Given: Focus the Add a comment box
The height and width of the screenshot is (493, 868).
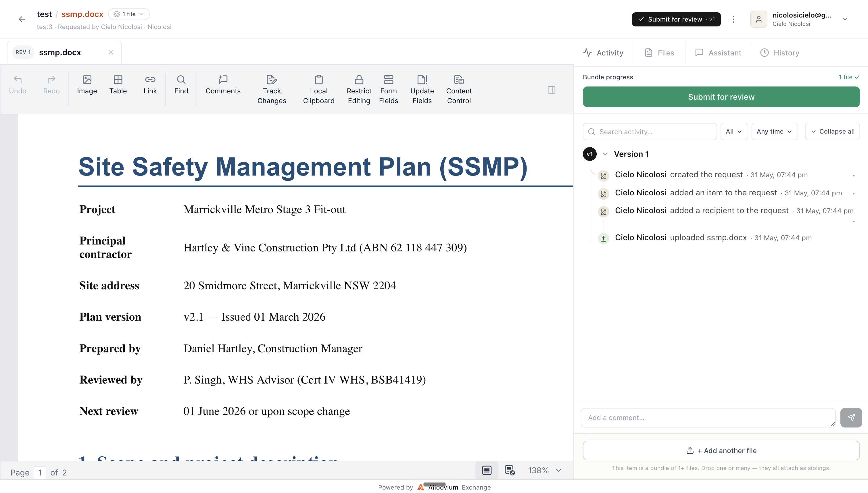Looking at the screenshot, I should (708, 417).
